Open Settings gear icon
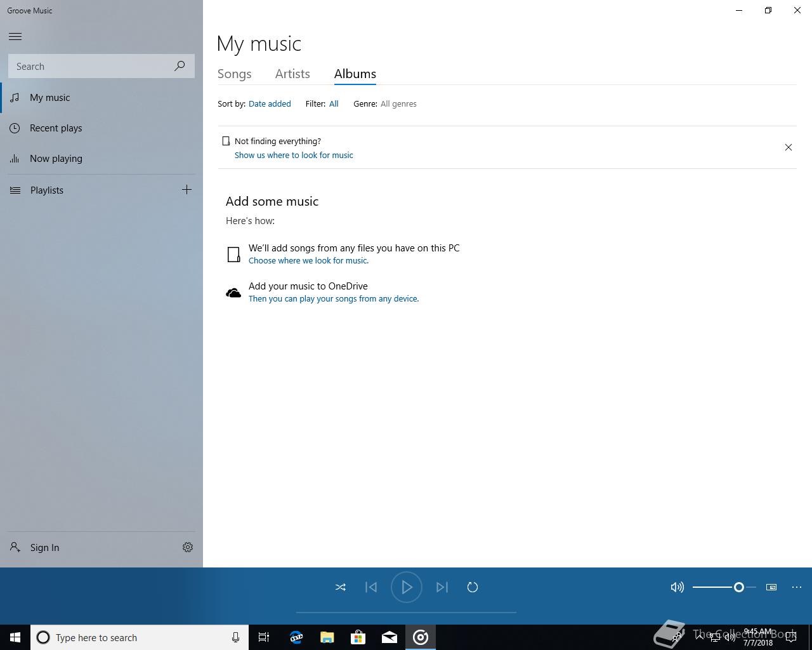Viewport: 812px width, 650px height. tap(188, 547)
